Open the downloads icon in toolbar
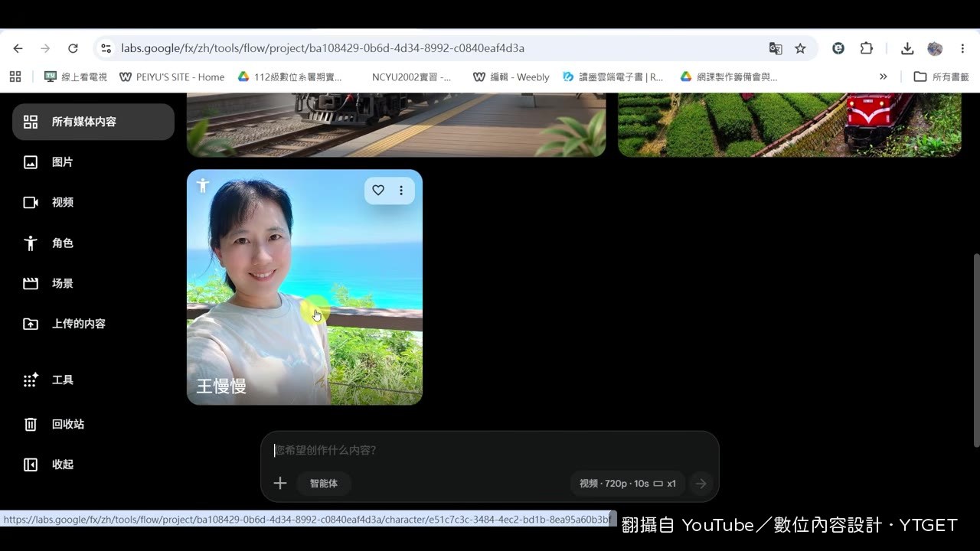The height and width of the screenshot is (551, 980). coord(907,48)
